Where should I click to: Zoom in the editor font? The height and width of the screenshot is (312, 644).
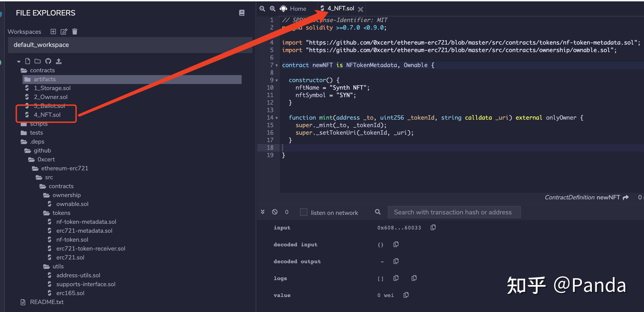pos(272,9)
